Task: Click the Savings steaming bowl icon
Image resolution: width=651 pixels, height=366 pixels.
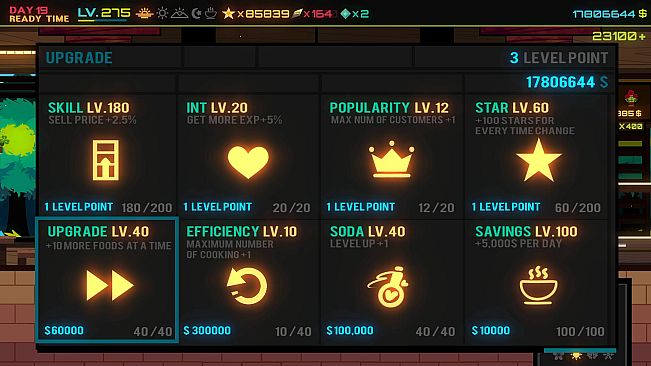Action: [x=538, y=285]
